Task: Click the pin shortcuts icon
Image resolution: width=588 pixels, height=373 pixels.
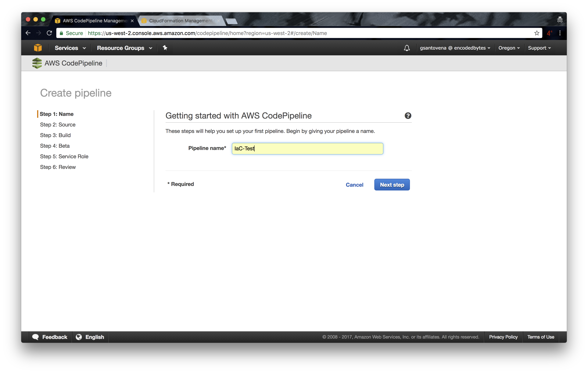Action: 165,48
